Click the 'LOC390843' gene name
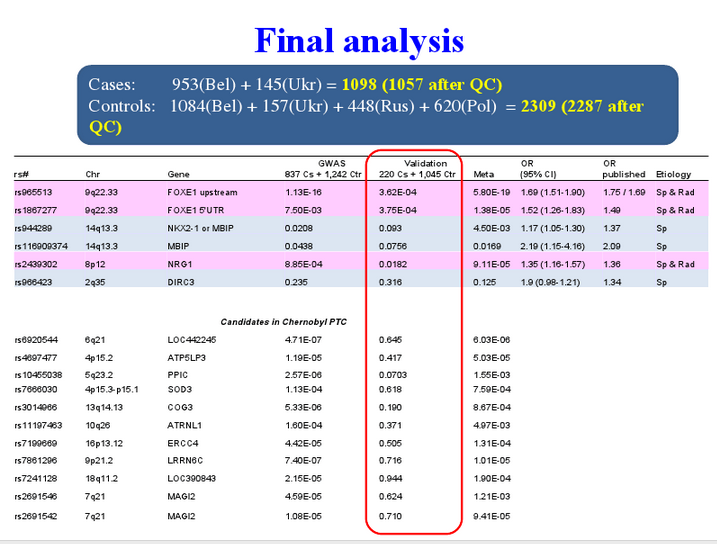The width and height of the screenshot is (717, 544). (x=192, y=479)
